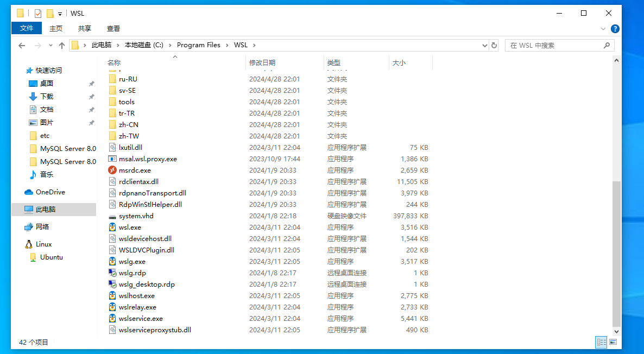Select the tr-TR folder name
The height and width of the screenshot is (354, 644).
click(127, 113)
